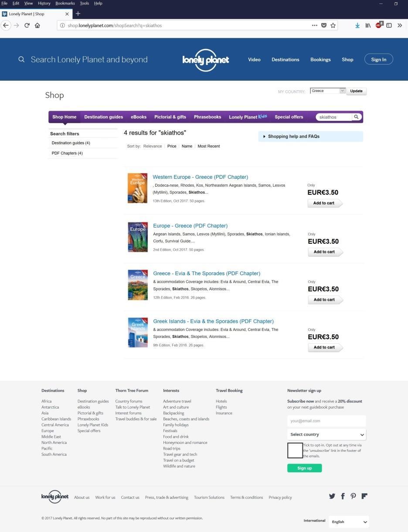The width and height of the screenshot is (408, 532).
Task: Bookmark this page with the star icon
Action: 333,25
